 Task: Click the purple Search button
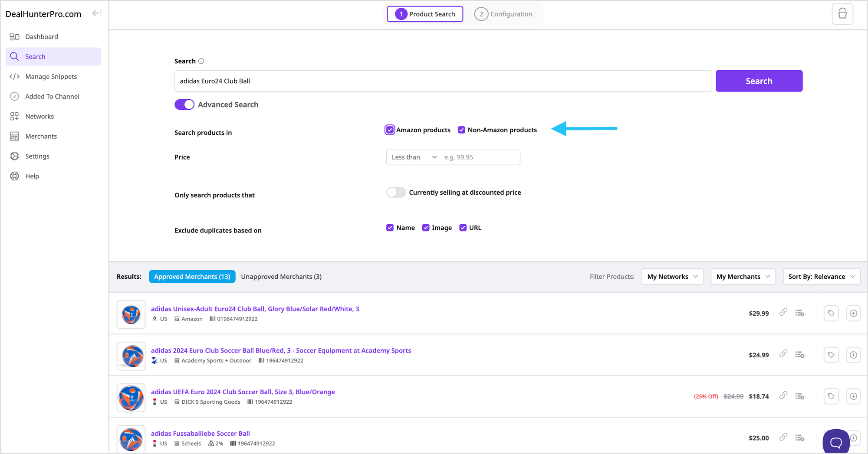(759, 81)
